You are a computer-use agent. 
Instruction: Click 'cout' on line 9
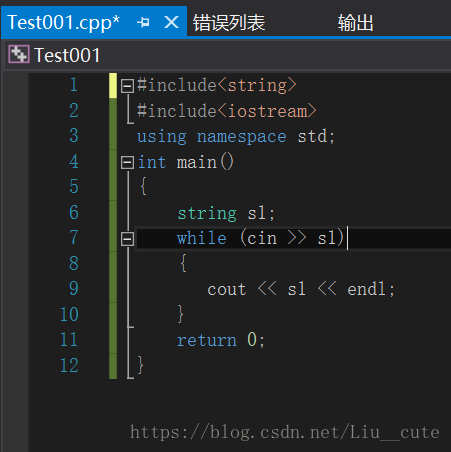pyautogui.click(x=227, y=290)
